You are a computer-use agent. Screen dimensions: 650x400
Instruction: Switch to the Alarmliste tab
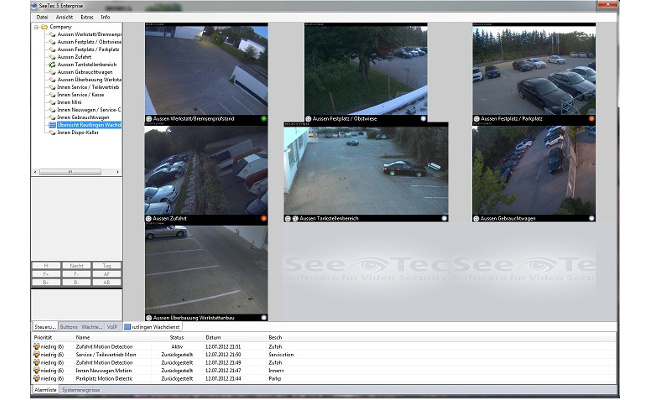tap(45, 390)
